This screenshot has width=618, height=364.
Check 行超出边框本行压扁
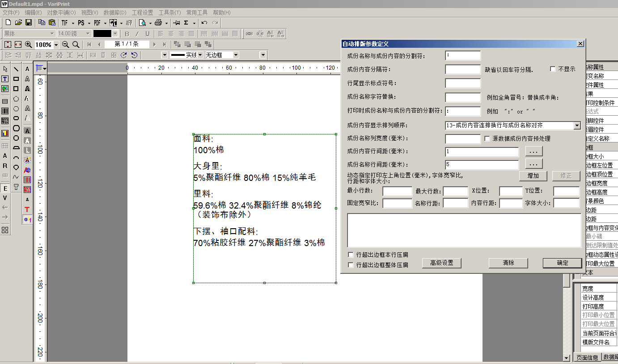click(351, 255)
